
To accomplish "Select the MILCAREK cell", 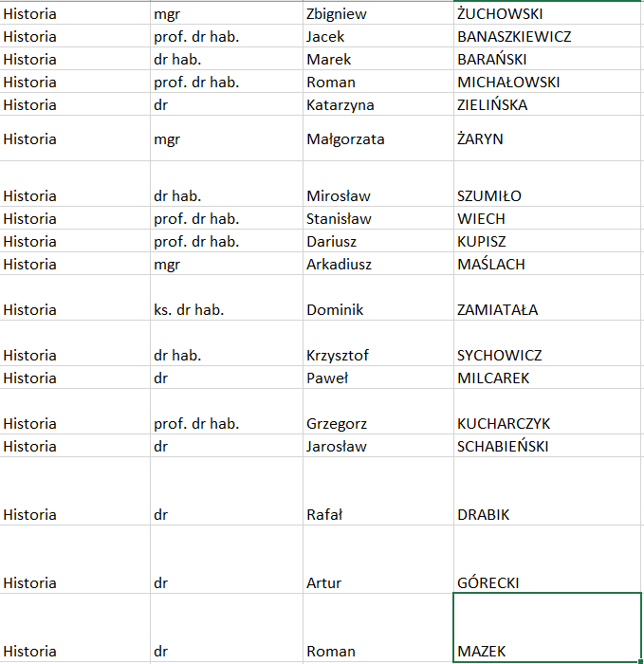I will [x=493, y=378].
